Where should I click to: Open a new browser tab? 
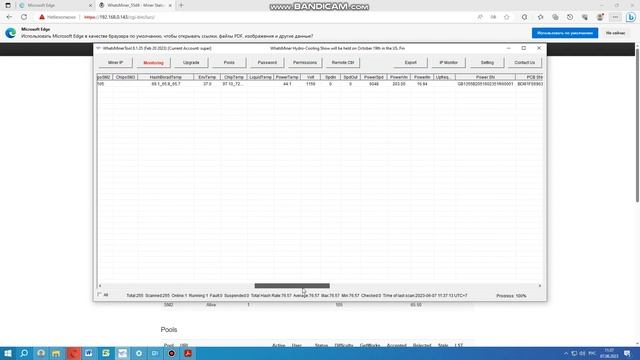pyautogui.click(x=181, y=5)
